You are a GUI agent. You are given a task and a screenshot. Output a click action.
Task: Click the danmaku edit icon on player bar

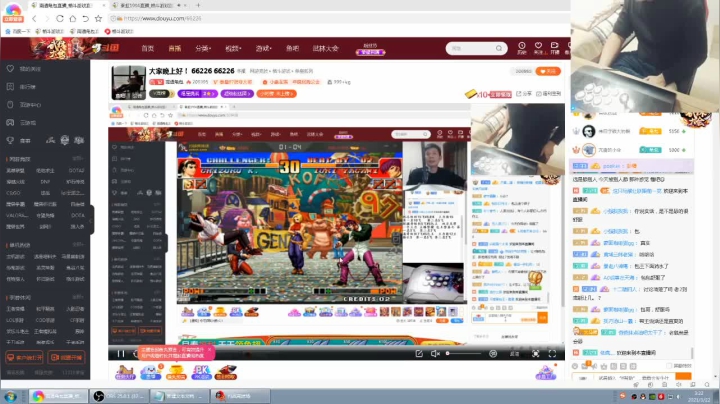click(x=419, y=354)
